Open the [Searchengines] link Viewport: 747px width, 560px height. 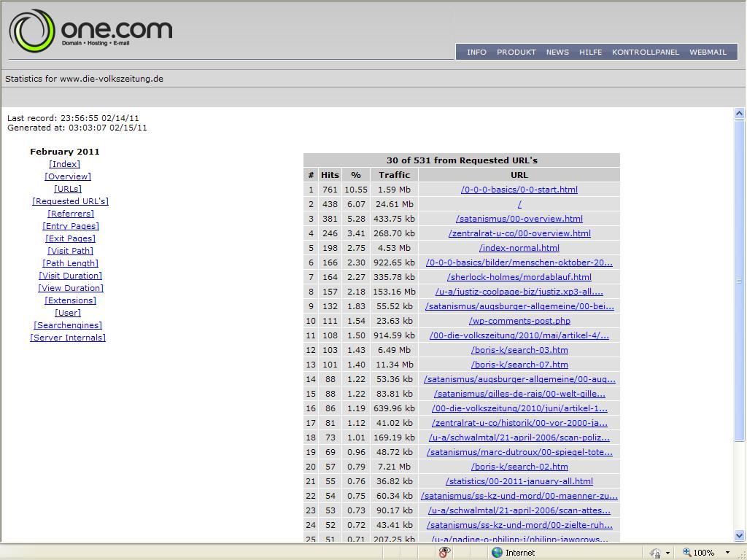[x=68, y=324]
